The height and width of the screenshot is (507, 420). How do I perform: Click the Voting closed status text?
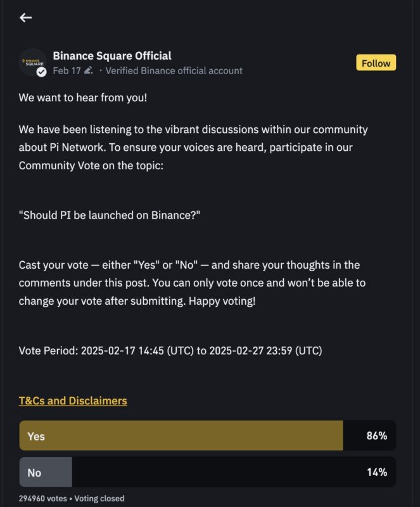99,498
